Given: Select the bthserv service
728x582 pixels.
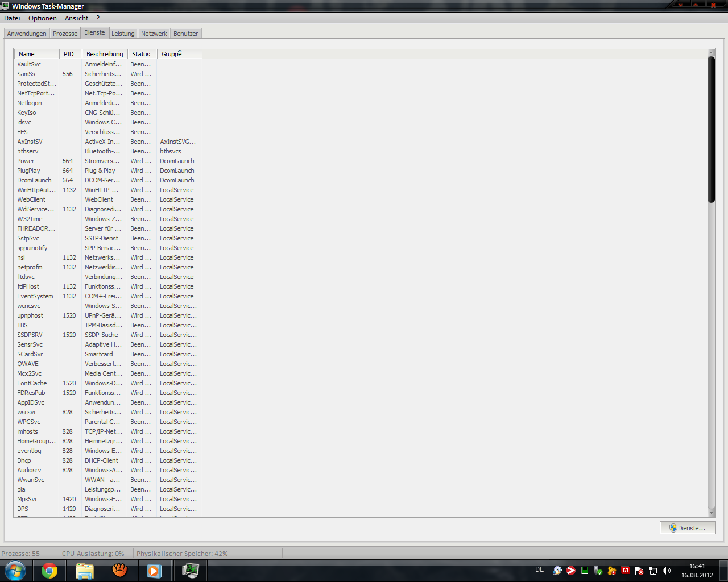Looking at the screenshot, I should (x=28, y=151).
